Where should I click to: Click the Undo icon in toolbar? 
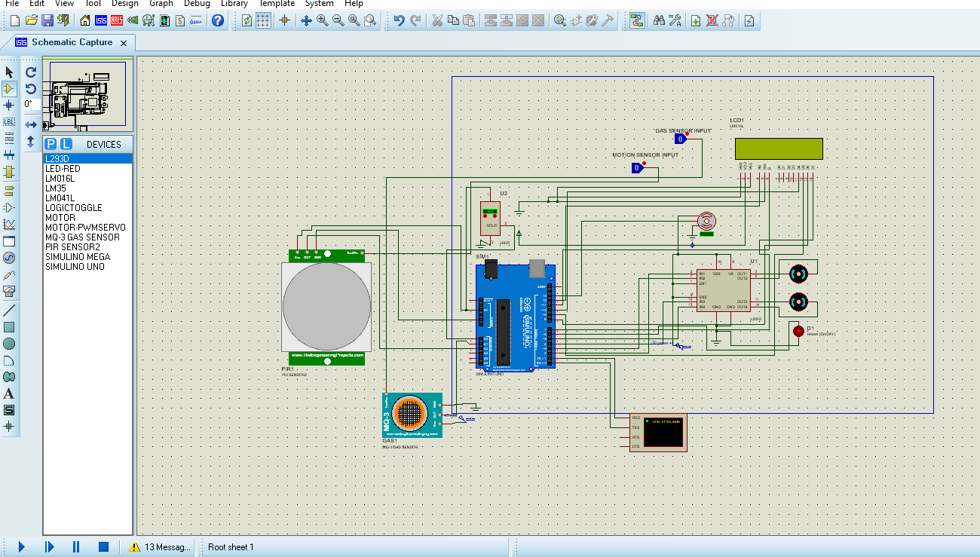point(400,20)
